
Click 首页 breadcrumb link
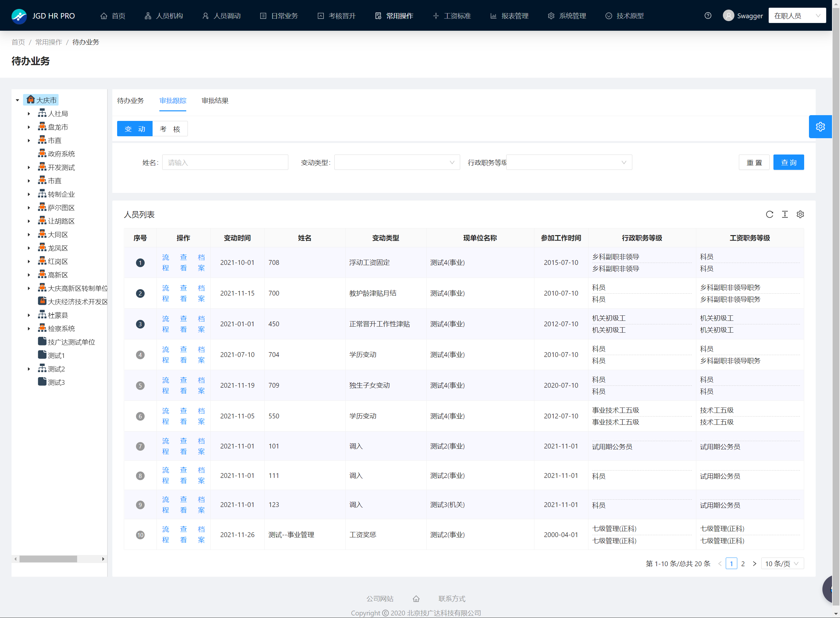18,42
